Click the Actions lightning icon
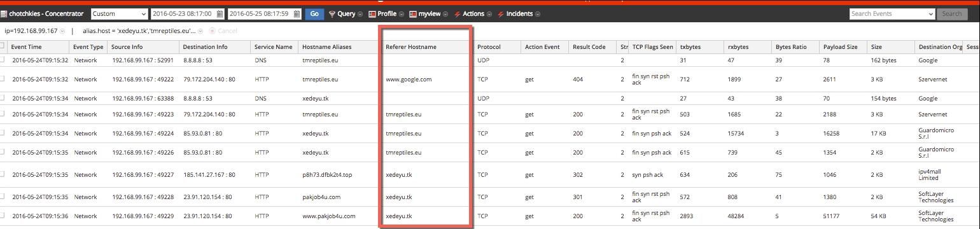The width and height of the screenshot is (980, 229). point(458,13)
